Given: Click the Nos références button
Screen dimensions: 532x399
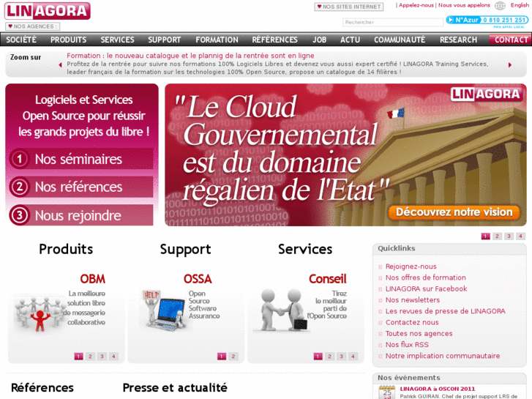Looking at the screenshot, I should coord(81,187).
